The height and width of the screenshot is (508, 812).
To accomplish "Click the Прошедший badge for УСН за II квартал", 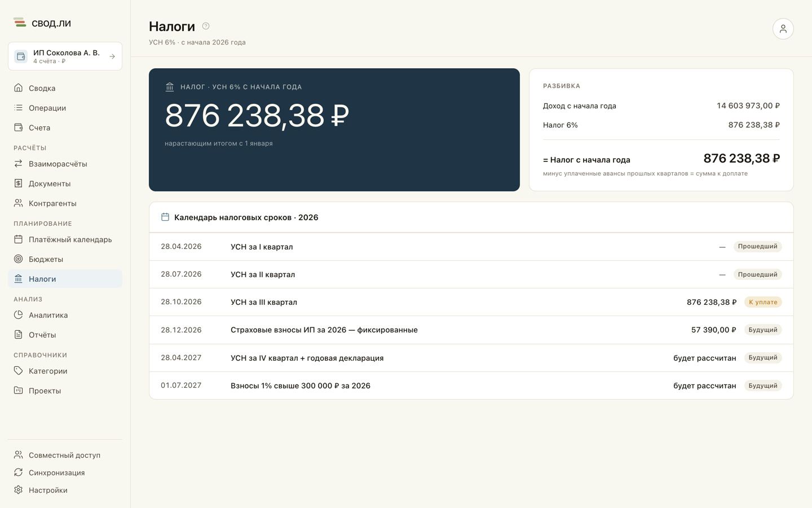I will (x=757, y=274).
